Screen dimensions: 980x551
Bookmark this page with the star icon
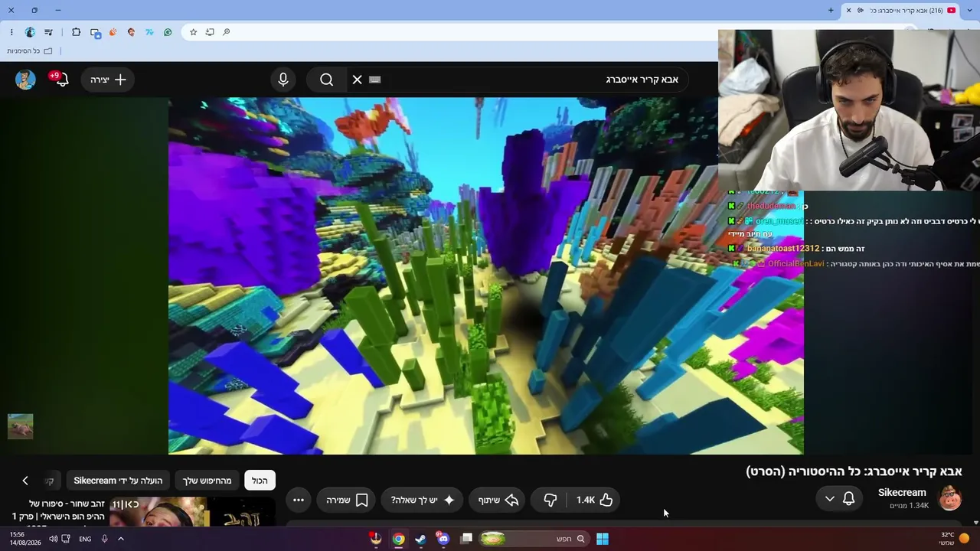pyautogui.click(x=193, y=32)
